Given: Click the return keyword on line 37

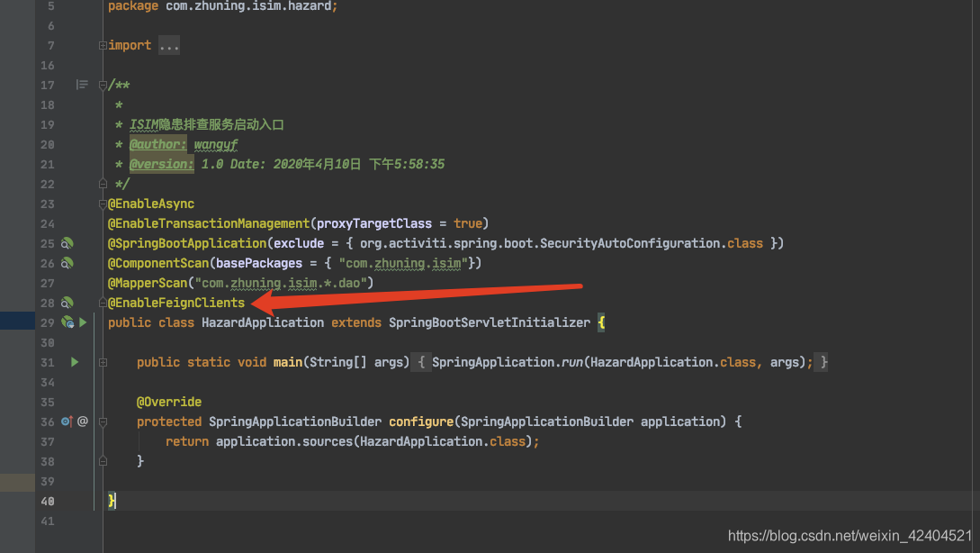Looking at the screenshot, I should click(x=187, y=441).
